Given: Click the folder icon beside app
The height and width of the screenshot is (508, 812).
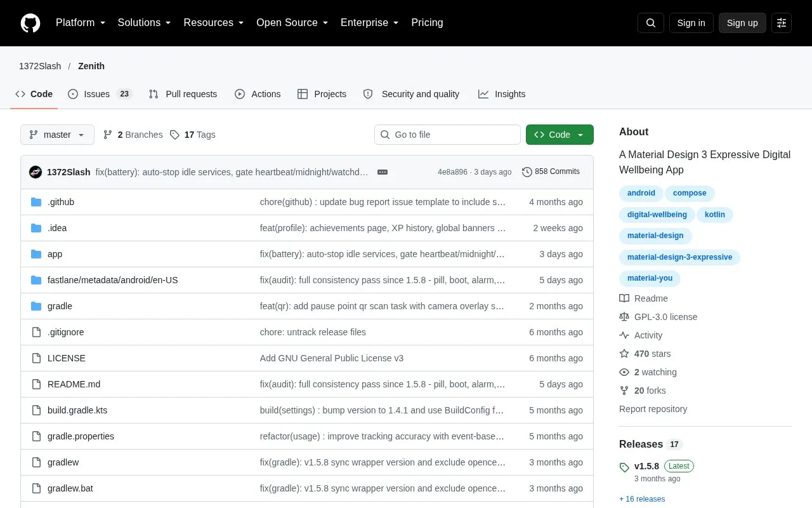Looking at the screenshot, I should (x=36, y=254).
